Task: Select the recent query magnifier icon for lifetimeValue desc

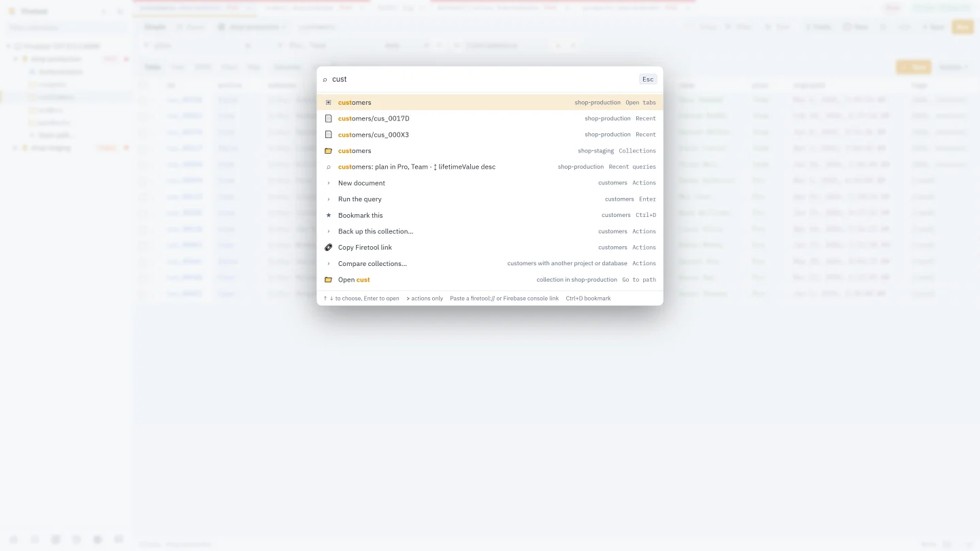Action: coord(329,167)
